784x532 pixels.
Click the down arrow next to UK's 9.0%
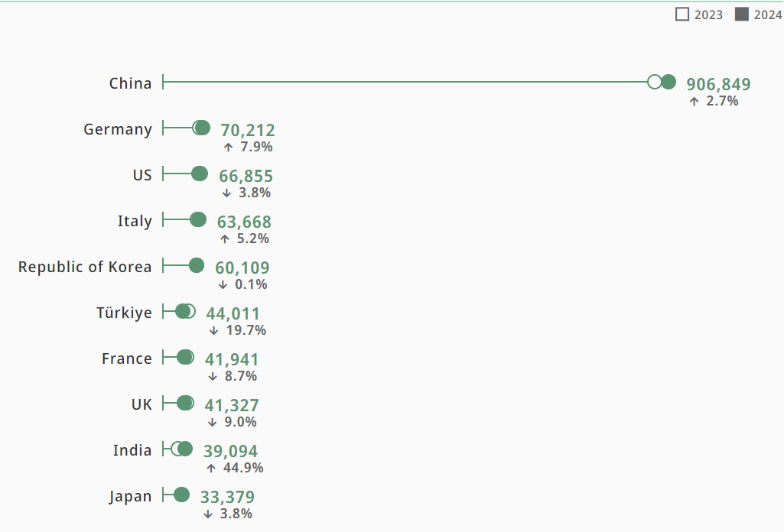pos(213,422)
